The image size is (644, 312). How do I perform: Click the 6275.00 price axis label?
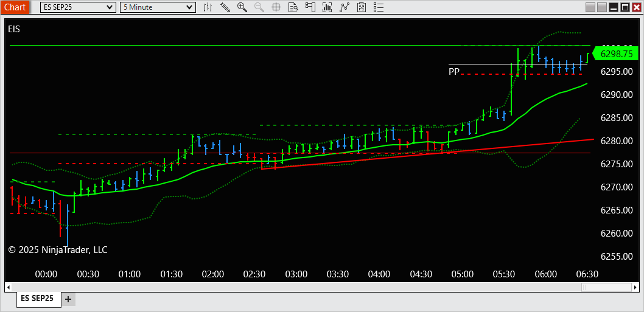(617, 164)
